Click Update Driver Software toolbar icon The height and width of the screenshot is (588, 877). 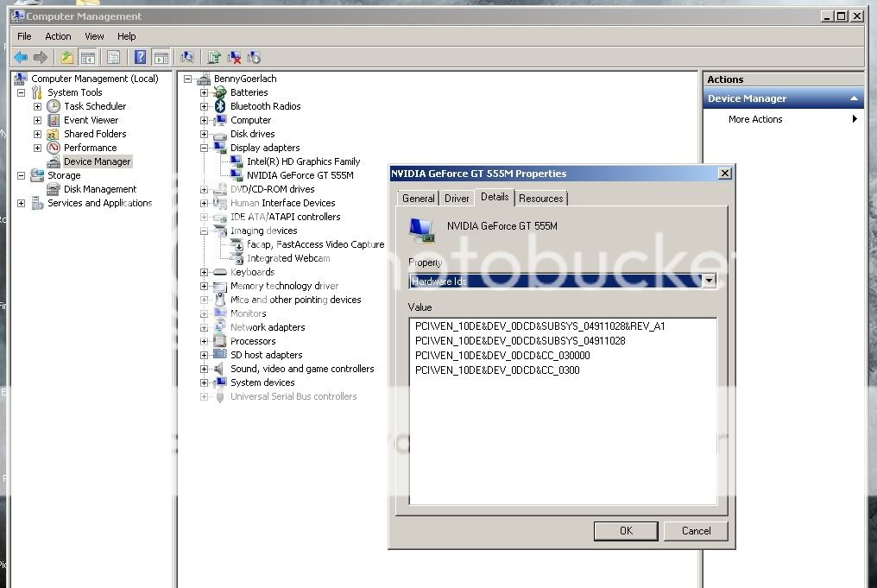[x=214, y=58]
